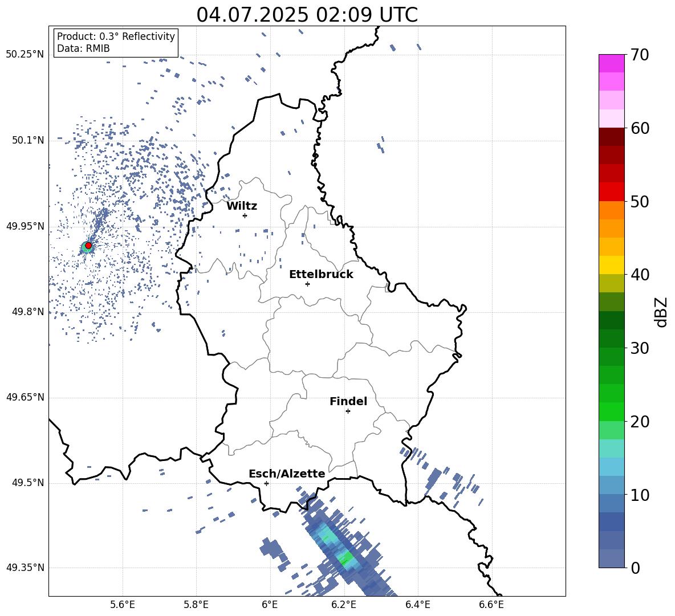Click the Wiltz station cross marker
The image size is (675, 616).
click(245, 215)
